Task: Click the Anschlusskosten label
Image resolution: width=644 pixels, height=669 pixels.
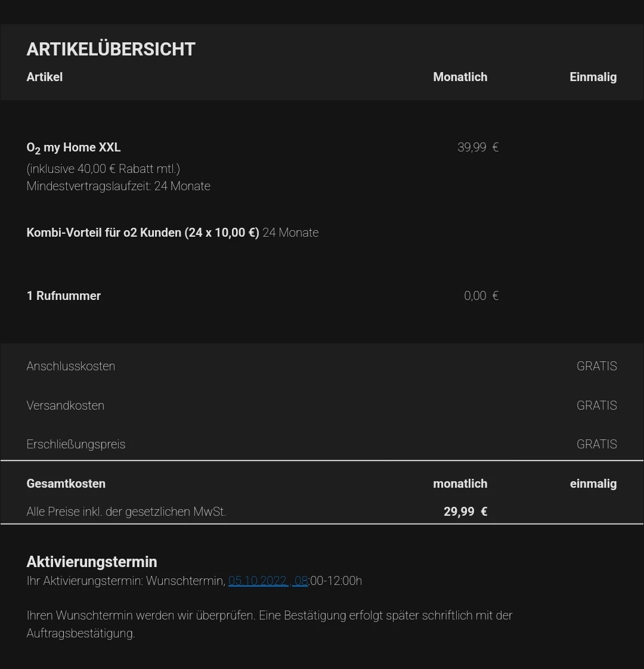Action: 71,366
